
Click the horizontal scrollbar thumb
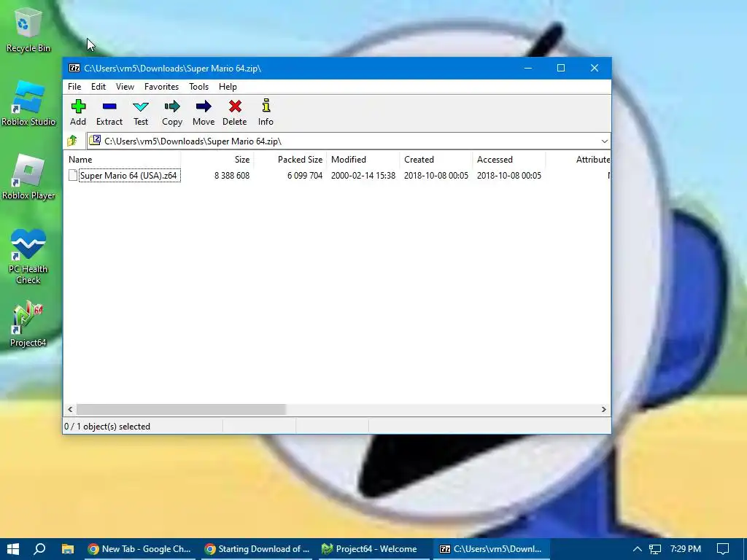181,409
